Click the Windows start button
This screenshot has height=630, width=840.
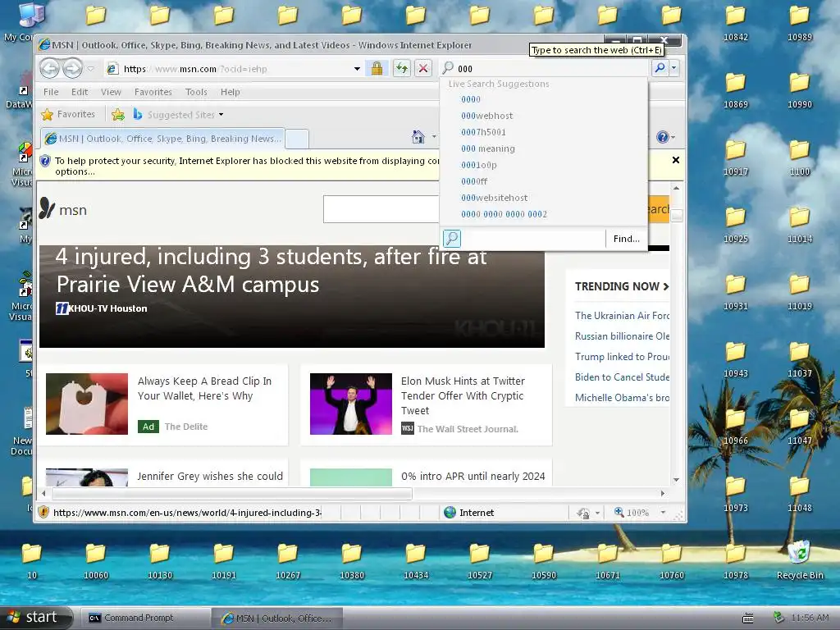pos(35,618)
